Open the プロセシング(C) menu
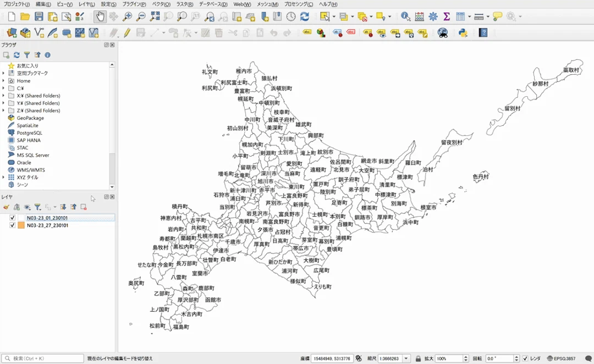594x364 pixels. tap(299, 4)
